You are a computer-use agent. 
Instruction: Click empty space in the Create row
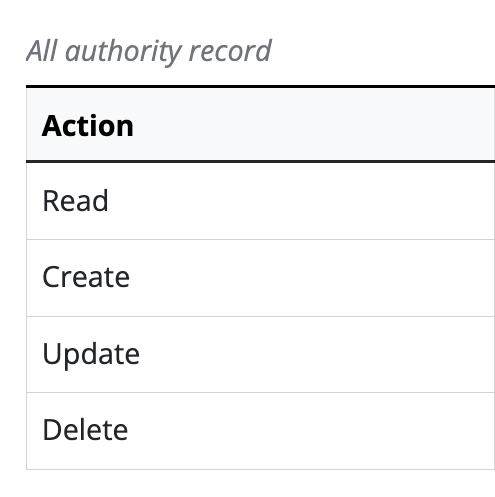click(x=300, y=278)
